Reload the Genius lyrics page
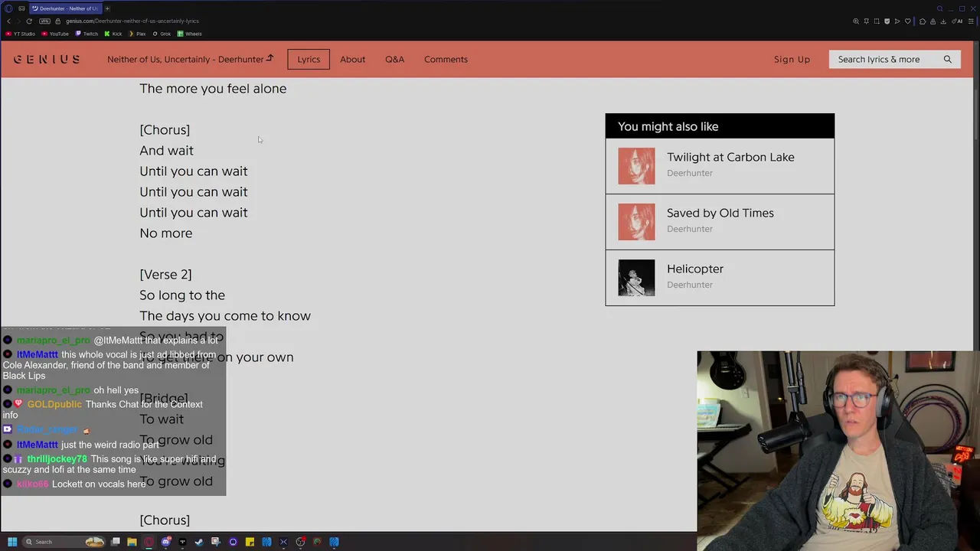 (x=29, y=21)
